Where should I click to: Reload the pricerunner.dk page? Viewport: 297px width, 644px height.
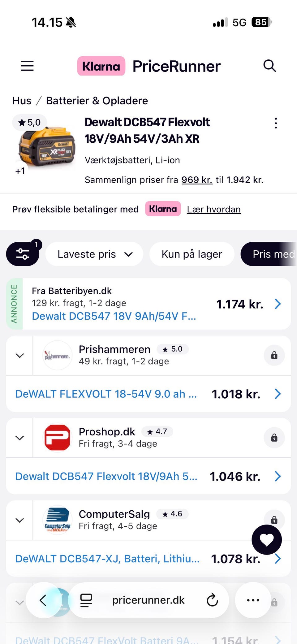pyautogui.click(x=212, y=600)
